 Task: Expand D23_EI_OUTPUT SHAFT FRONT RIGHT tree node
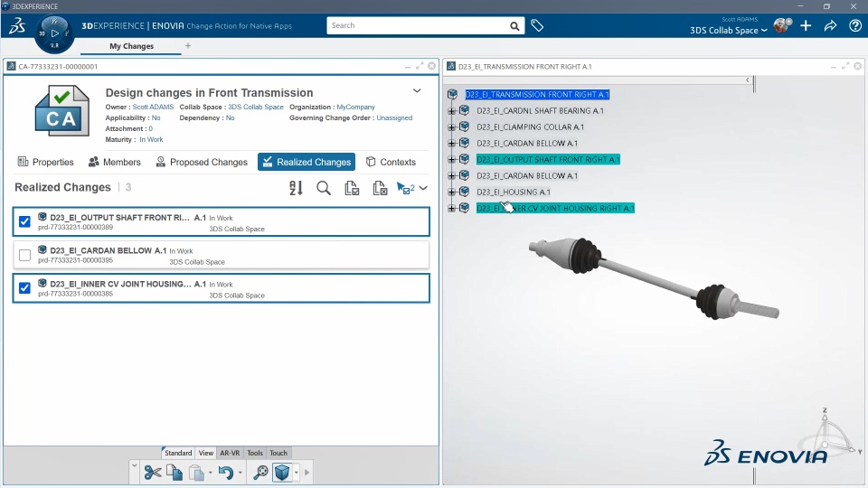pos(452,159)
